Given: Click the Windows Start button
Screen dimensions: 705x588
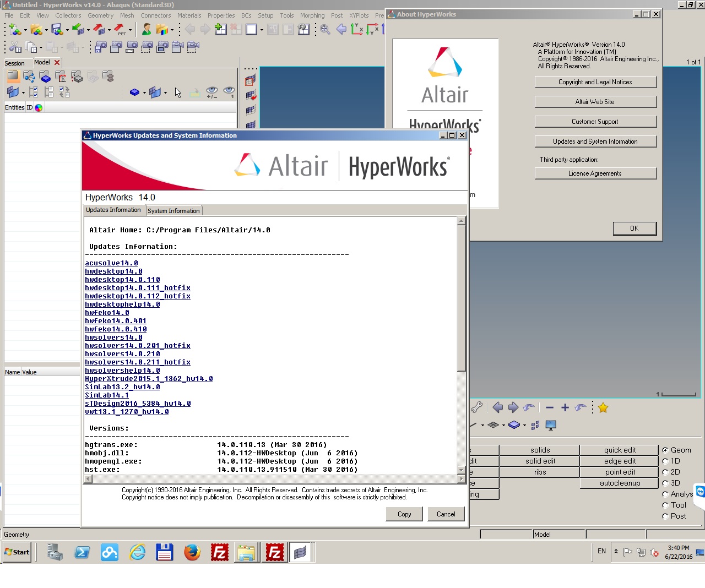Looking at the screenshot, I should pos(17,552).
